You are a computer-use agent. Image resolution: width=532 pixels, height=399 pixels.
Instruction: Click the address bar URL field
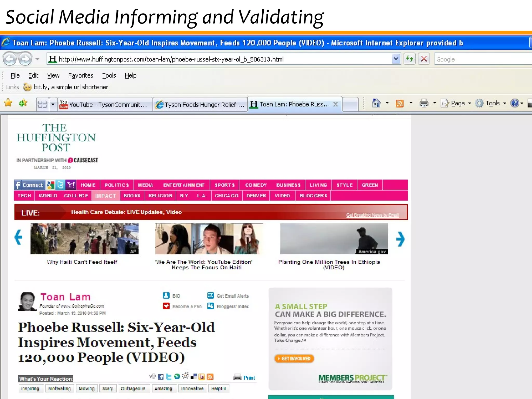click(220, 59)
